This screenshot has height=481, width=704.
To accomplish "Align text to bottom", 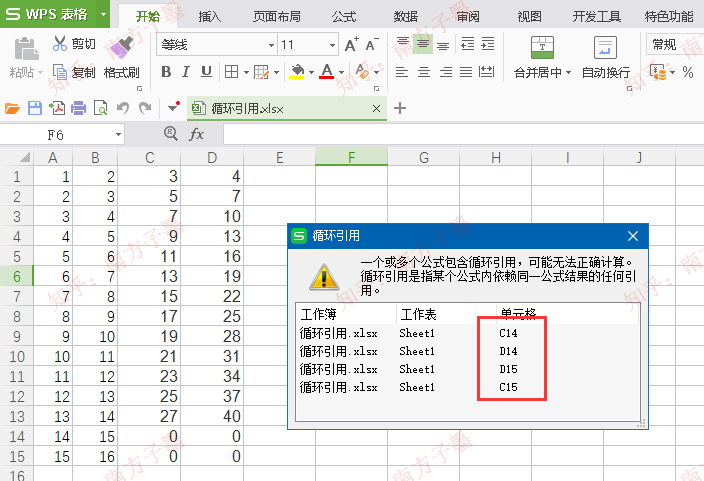I will [x=443, y=45].
